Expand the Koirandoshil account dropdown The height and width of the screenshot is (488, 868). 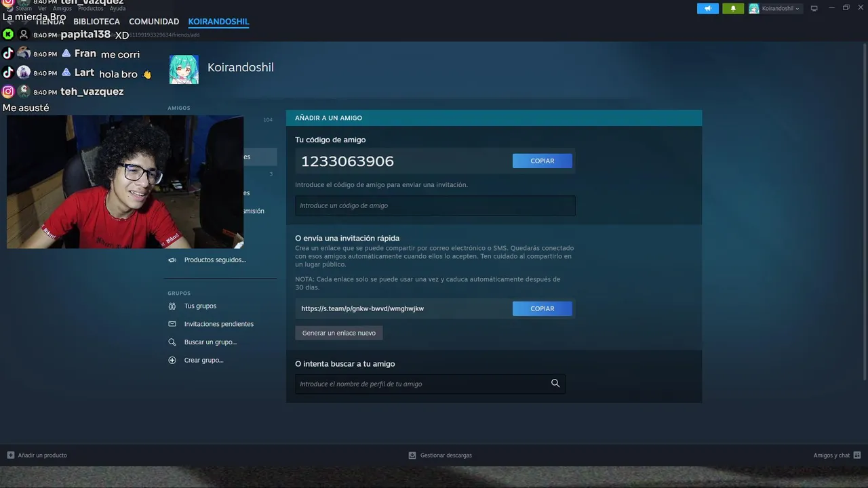(x=775, y=9)
